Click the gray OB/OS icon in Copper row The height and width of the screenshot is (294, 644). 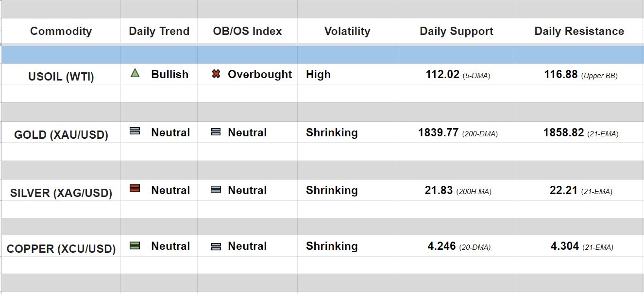pyautogui.click(x=216, y=246)
